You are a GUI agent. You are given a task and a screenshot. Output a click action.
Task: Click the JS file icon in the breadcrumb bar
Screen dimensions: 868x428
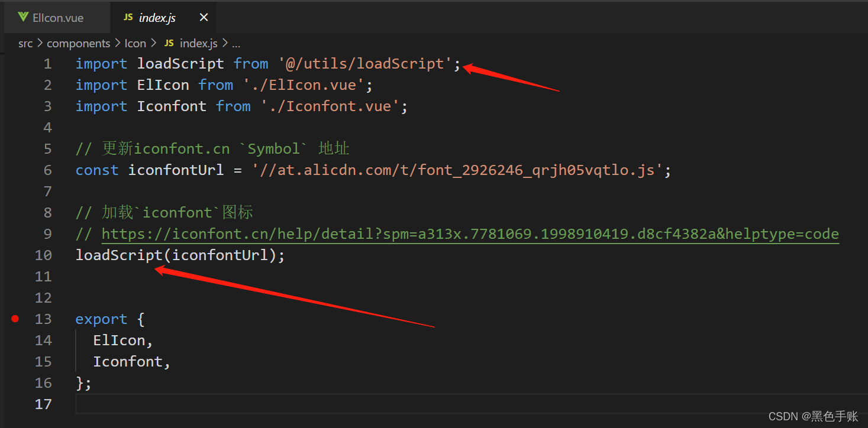pos(169,43)
